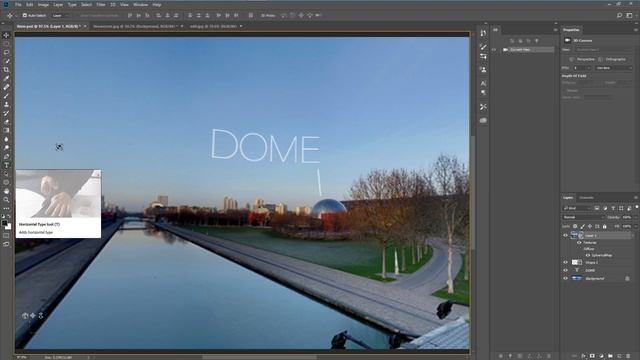The height and width of the screenshot is (360, 640).
Task: Select the Eyedropper tool
Action: point(6,78)
